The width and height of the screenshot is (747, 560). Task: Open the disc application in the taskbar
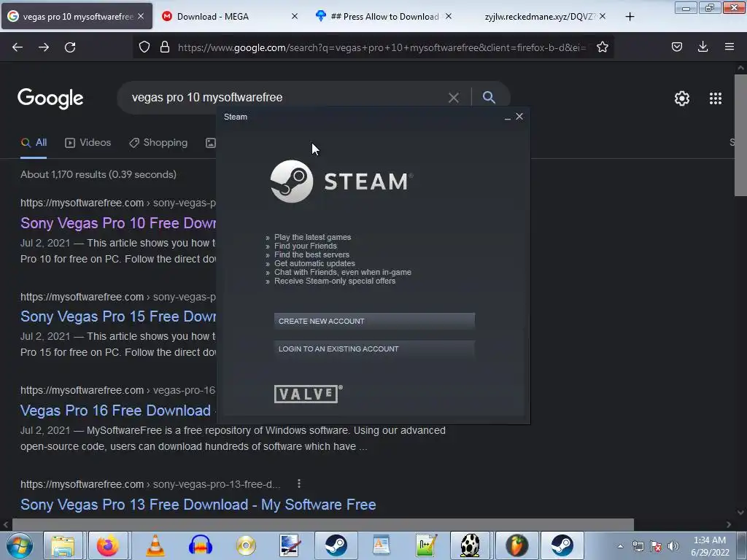pyautogui.click(x=246, y=545)
